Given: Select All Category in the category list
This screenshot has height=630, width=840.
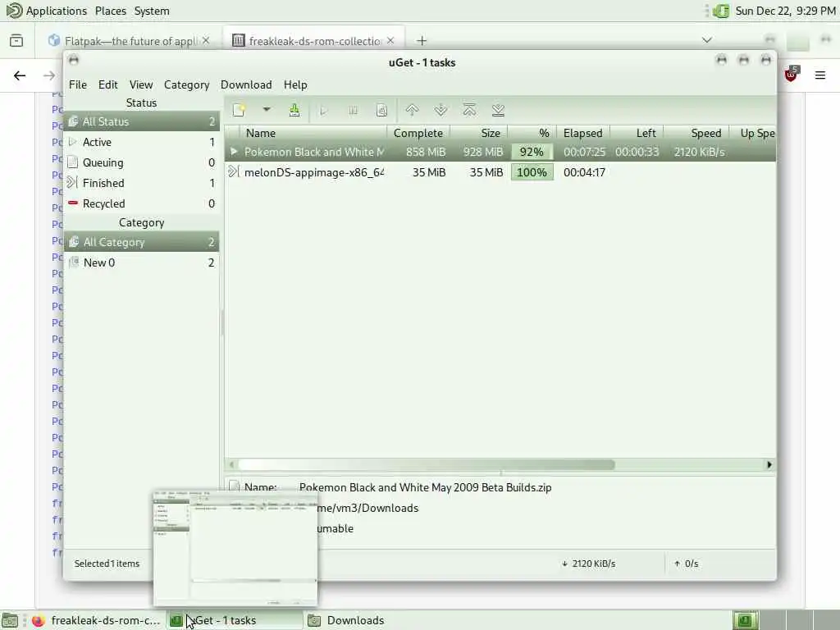Looking at the screenshot, I should pos(141,242).
